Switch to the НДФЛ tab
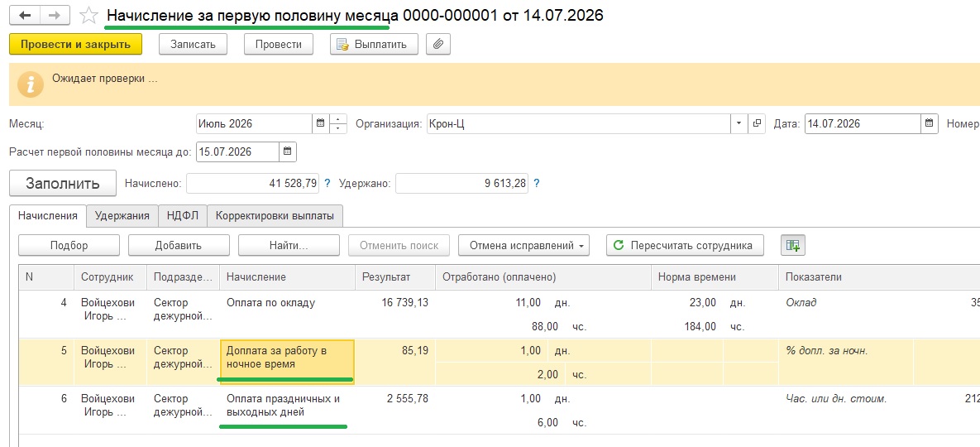Viewport: 980px width, 447px height. point(183,216)
